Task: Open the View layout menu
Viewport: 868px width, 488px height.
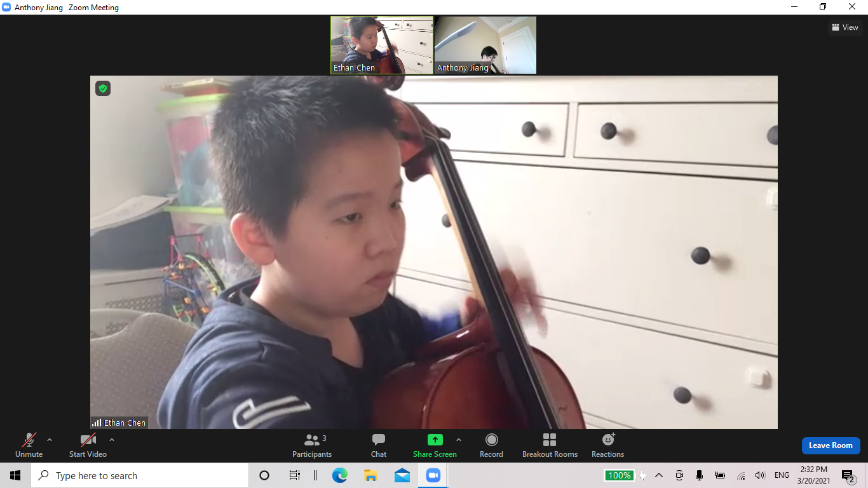Action: pyautogui.click(x=845, y=27)
